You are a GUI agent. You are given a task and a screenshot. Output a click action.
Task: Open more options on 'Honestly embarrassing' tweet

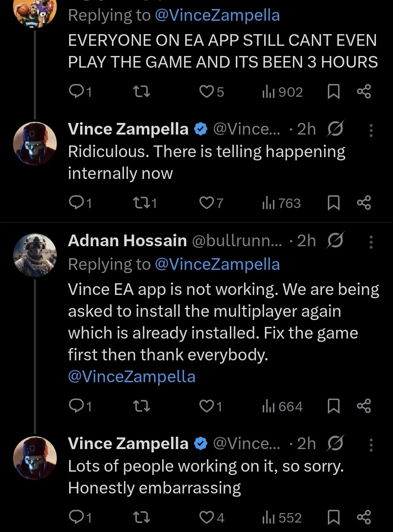(371, 445)
